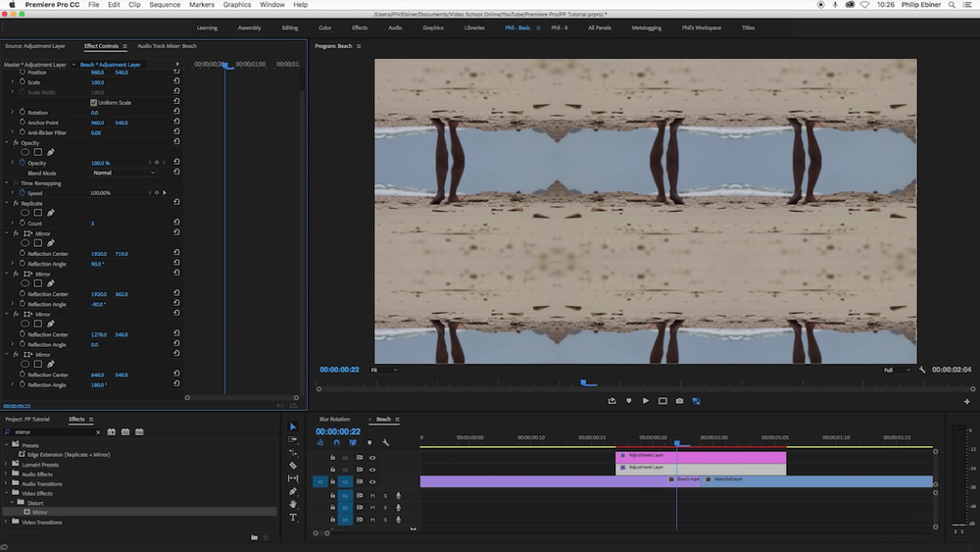
Task: Select the Razor tool
Action: point(293,466)
